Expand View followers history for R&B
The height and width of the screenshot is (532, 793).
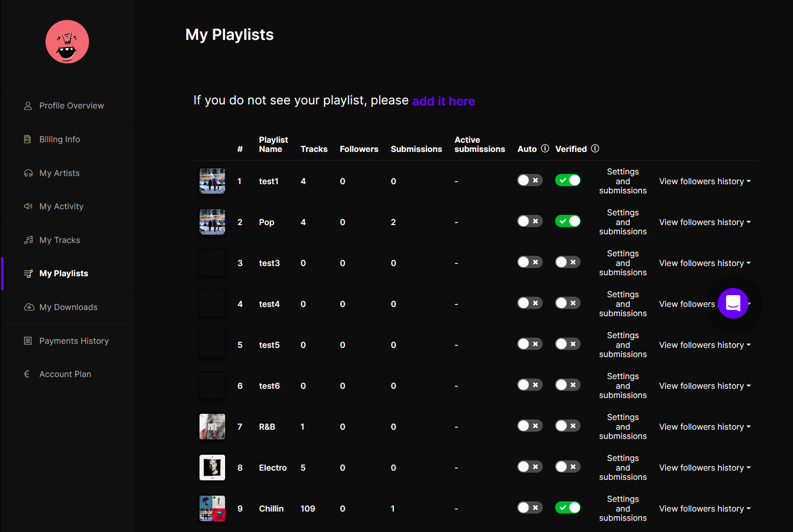pyautogui.click(x=705, y=427)
